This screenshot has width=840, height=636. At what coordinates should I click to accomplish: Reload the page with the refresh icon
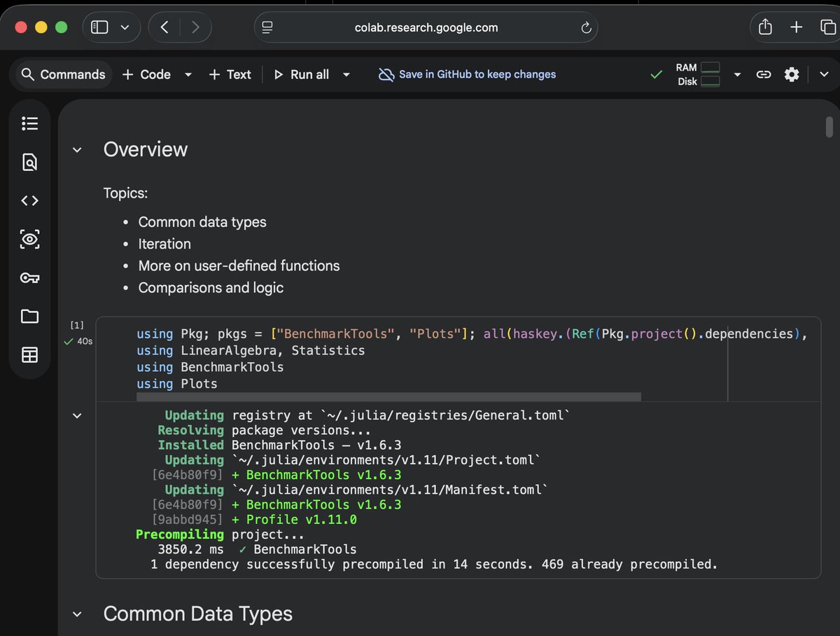coord(586,28)
